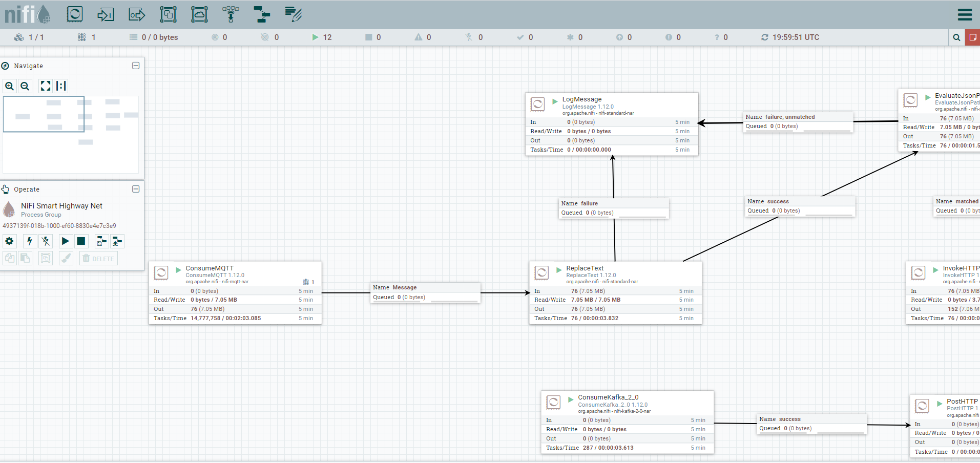
Task: Select the LogMessage processor
Action: pyautogui.click(x=612, y=124)
